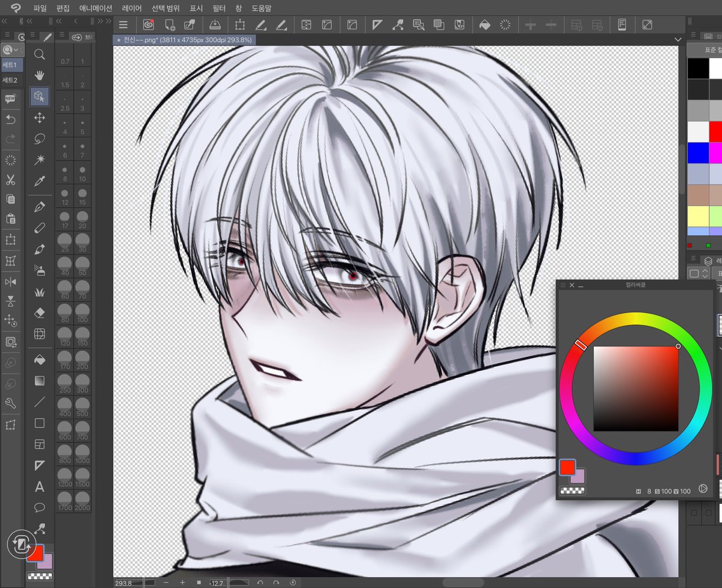
Task: Toggle HSV color space arrow button
Action: pos(702,489)
